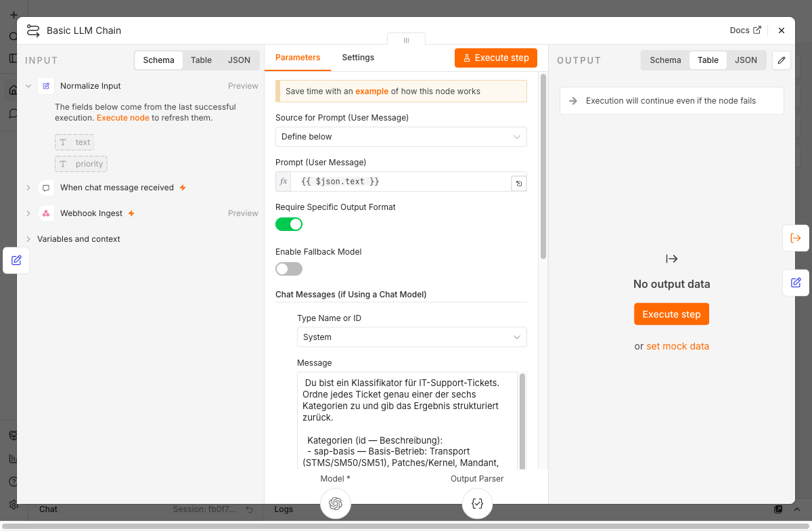812x531 pixels.
Task: Click the Webhook Ingest Preview label
Action: point(243,213)
